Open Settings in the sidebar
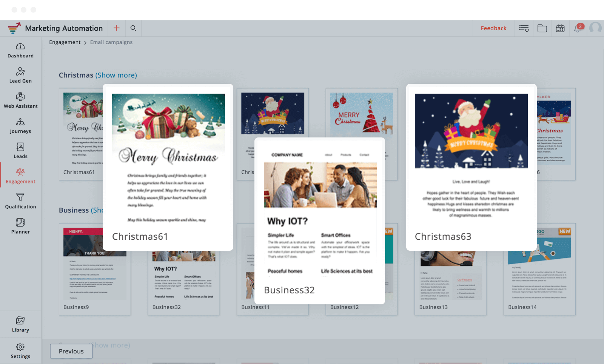Viewport: 604px width, 364px height. (x=20, y=351)
